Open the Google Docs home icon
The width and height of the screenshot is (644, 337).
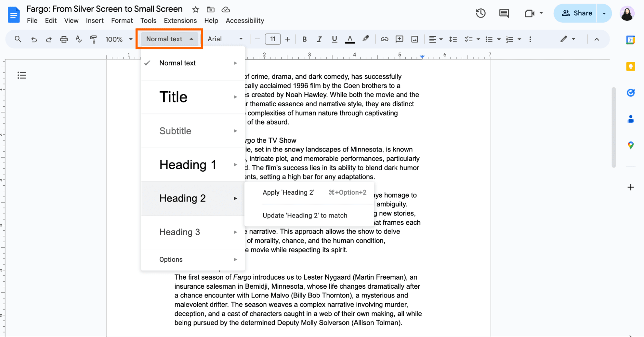point(14,15)
